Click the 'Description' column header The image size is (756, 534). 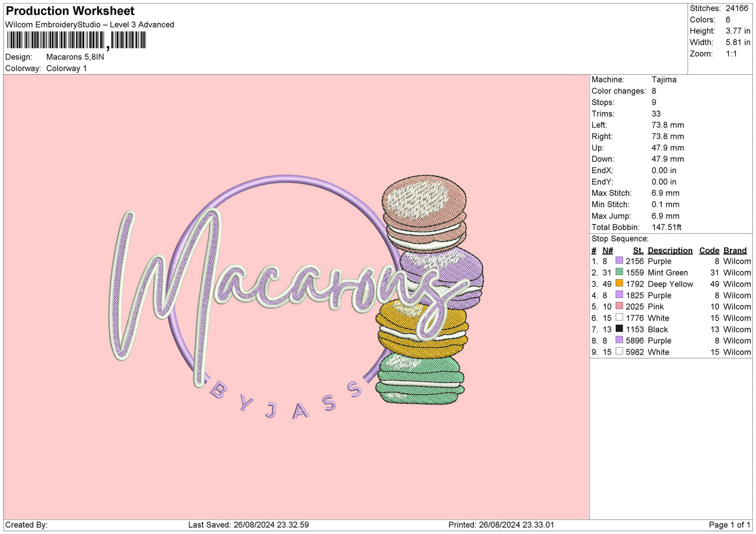670,251
